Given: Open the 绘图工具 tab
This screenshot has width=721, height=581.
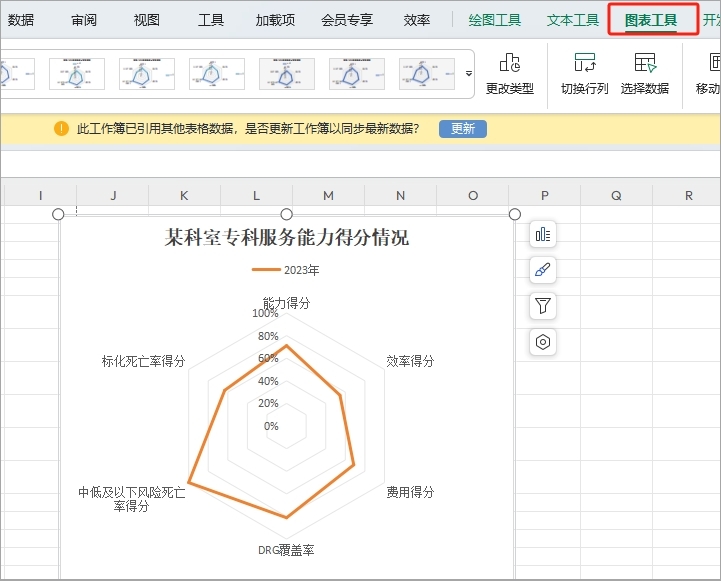Looking at the screenshot, I should (x=495, y=20).
